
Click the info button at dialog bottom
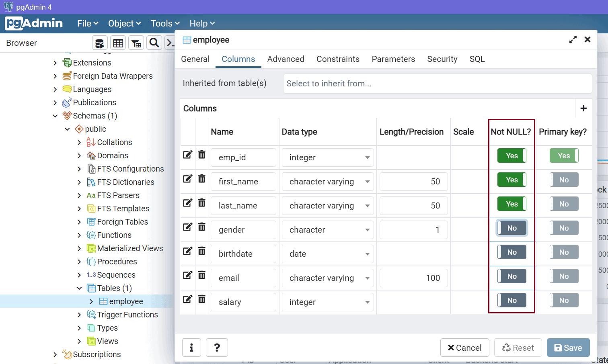pyautogui.click(x=191, y=348)
